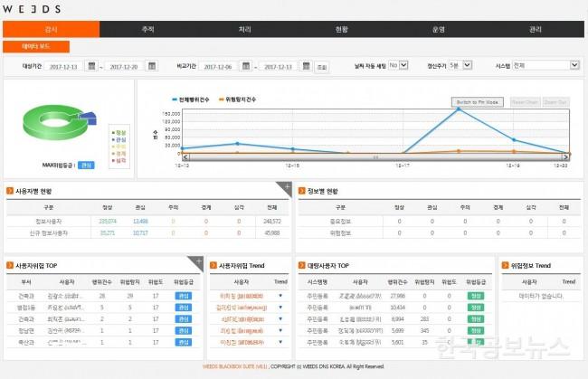Click orange arrow icon beside 정보별 현황

point(301,191)
